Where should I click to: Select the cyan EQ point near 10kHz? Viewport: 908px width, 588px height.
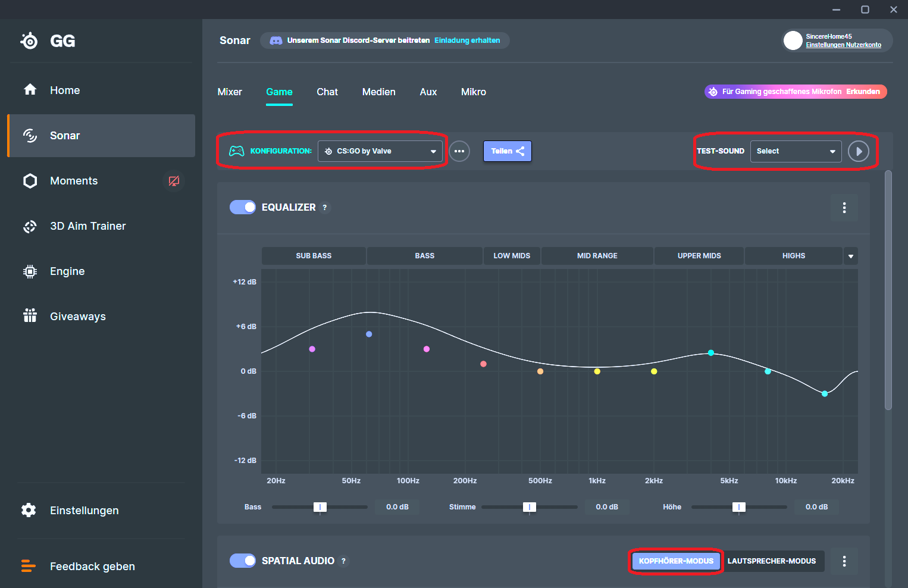point(768,371)
